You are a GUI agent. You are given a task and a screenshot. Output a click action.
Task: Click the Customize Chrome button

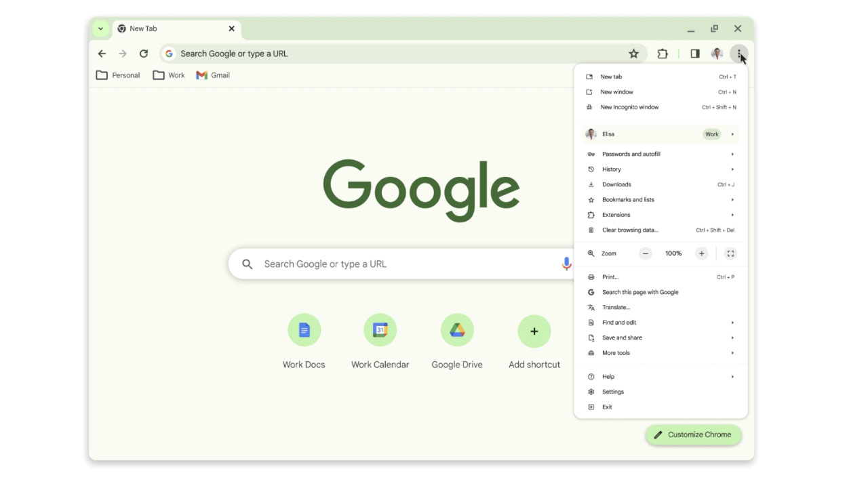tap(693, 434)
